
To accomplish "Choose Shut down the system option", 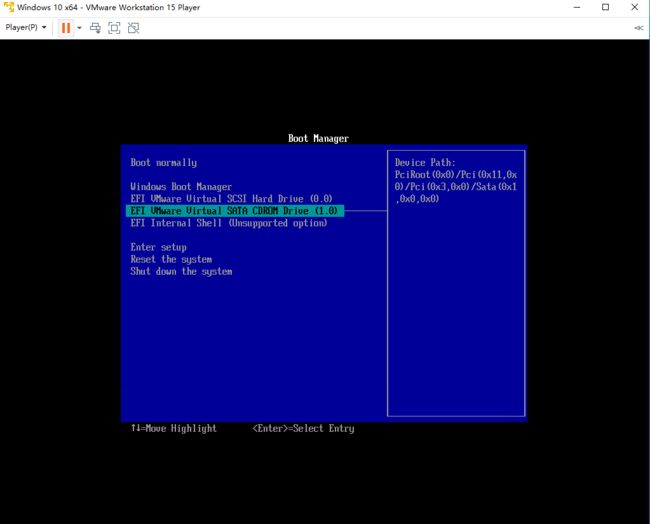I will coord(181,271).
